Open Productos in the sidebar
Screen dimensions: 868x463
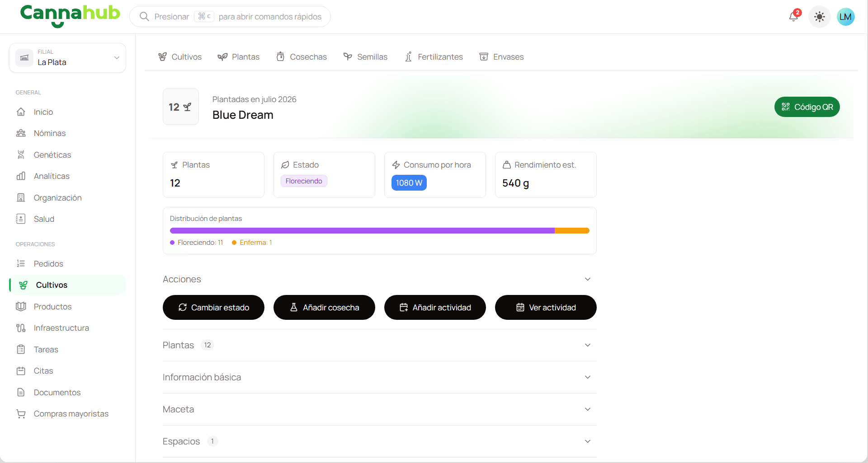tap(68, 307)
